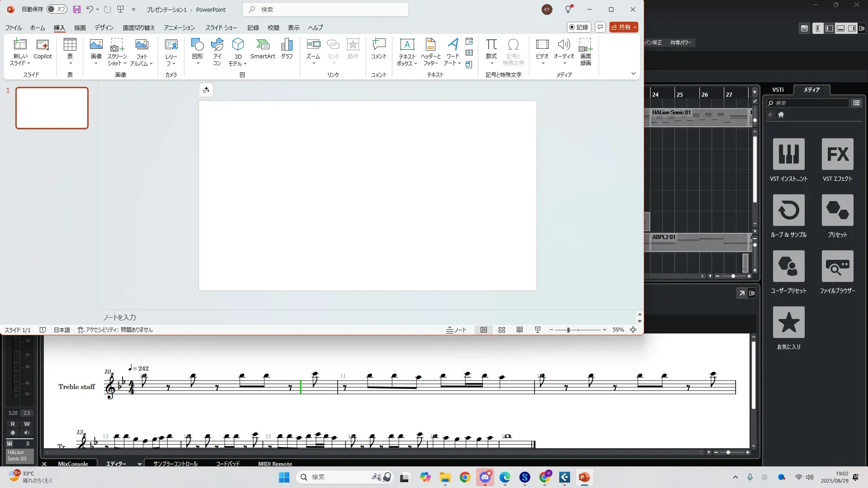Toggle the W write automation button
This screenshot has height=488, width=868.
[x=27, y=424]
